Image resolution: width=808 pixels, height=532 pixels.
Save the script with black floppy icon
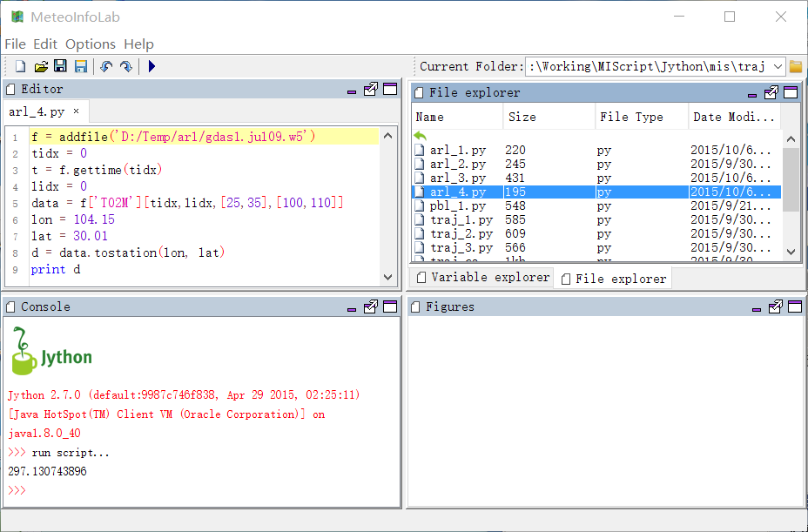pyautogui.click(x=60, y=66)
